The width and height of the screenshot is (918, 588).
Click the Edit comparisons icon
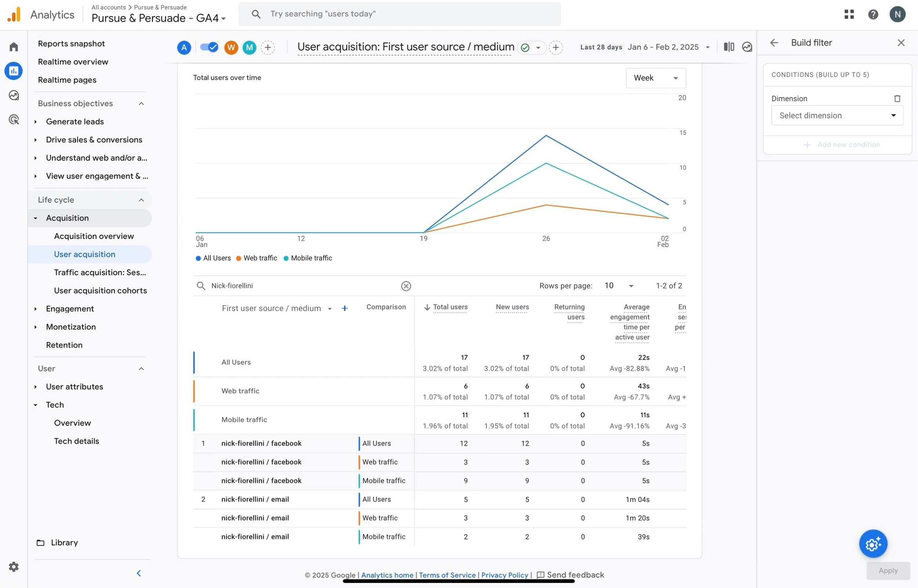point(729,47)
